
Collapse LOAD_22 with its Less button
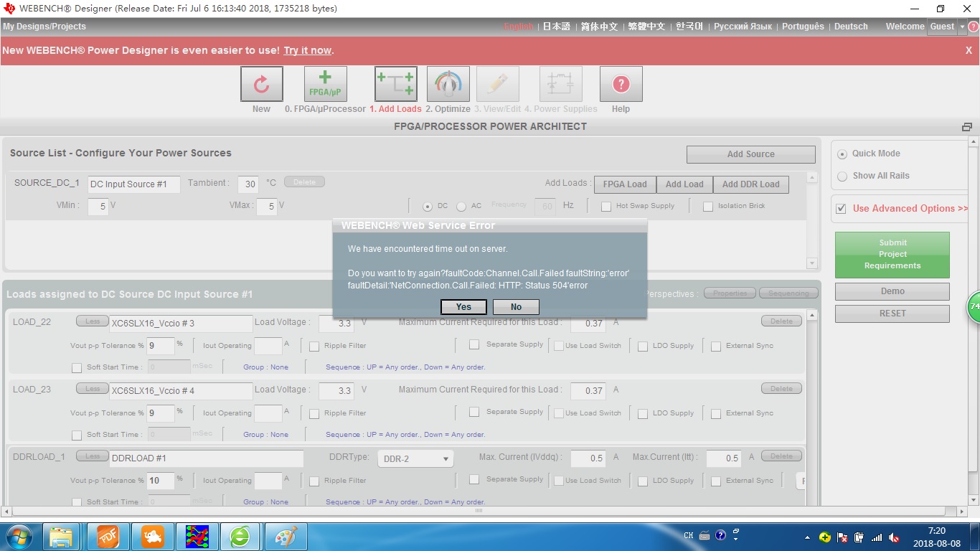93,321
